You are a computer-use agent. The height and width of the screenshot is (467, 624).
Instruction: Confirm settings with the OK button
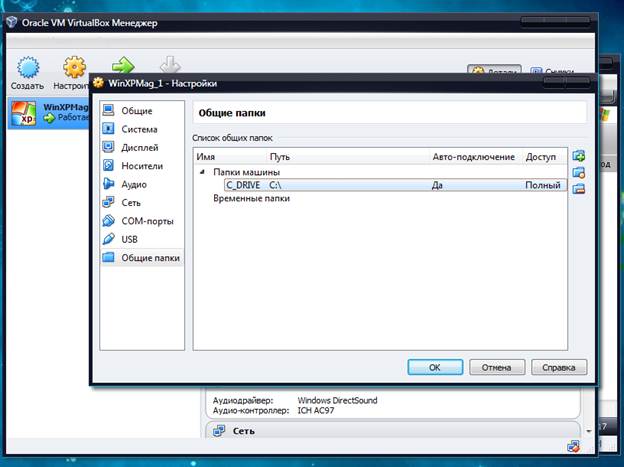pyautogui.click(x=435, y=367)
